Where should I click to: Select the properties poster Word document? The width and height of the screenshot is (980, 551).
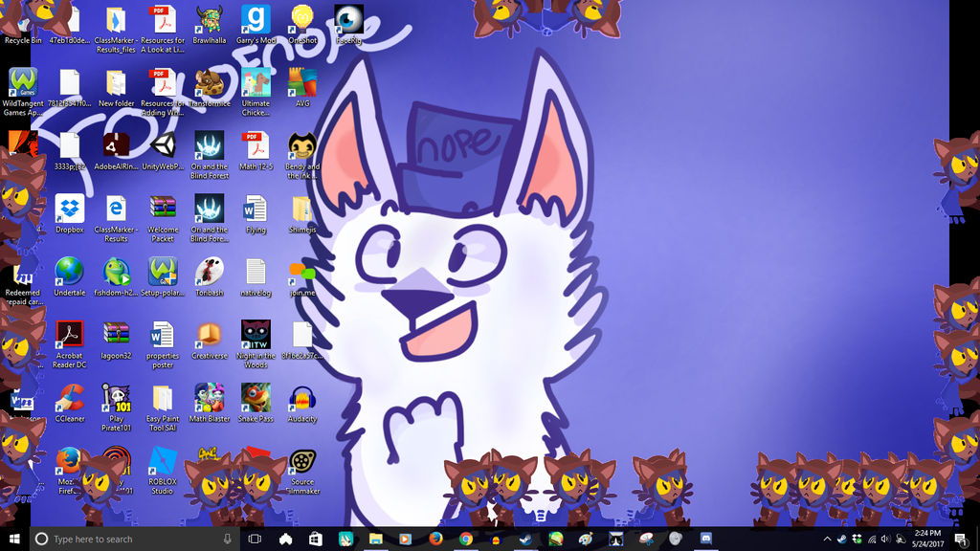163,344
